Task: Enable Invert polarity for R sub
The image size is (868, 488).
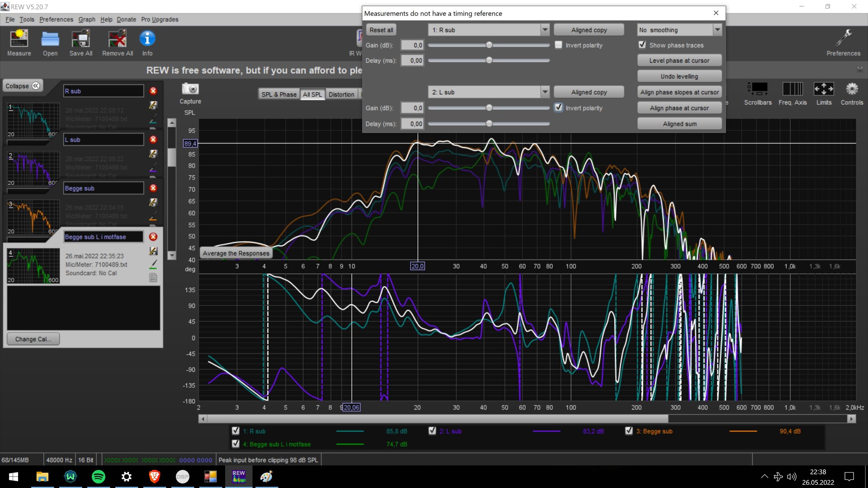Action: click(559, 45)
